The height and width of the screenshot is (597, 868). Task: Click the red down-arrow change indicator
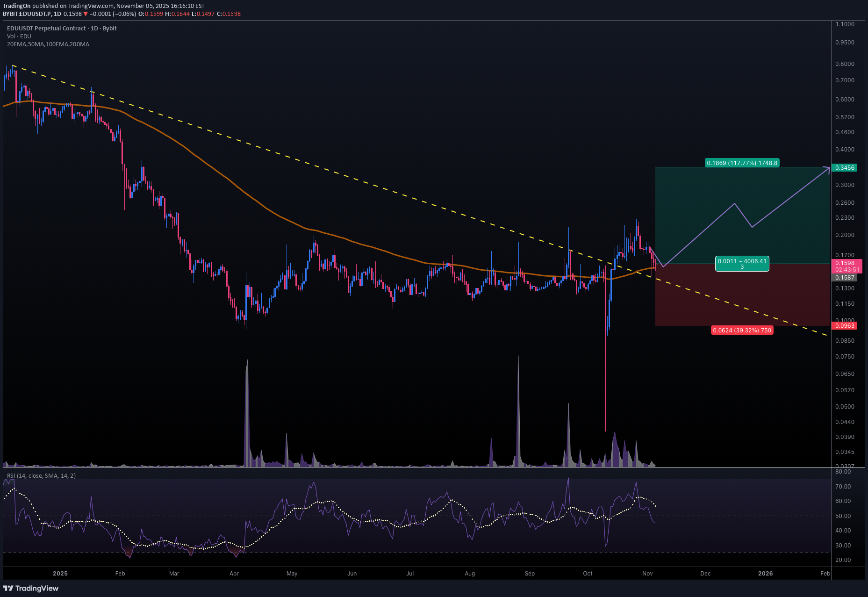[85, 14]
